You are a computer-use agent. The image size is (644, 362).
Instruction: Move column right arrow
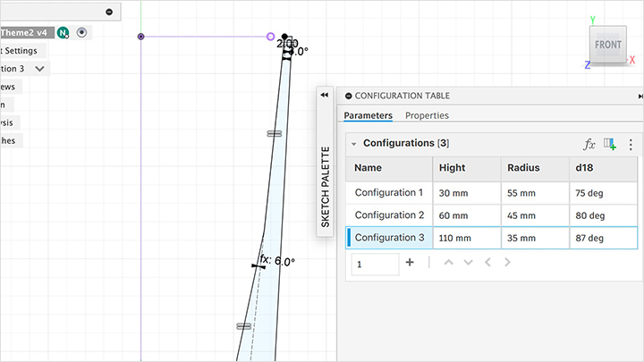pyautogui.click(x=507, y=262)
